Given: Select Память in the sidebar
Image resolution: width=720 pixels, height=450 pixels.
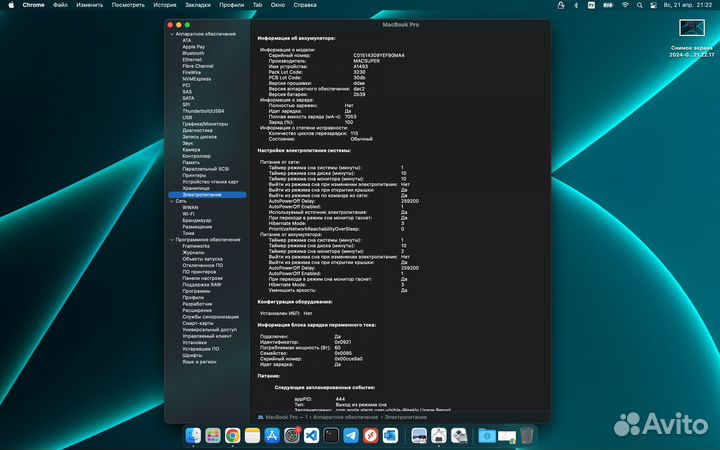Looking at the screenshot, I should tap(191, 163).
